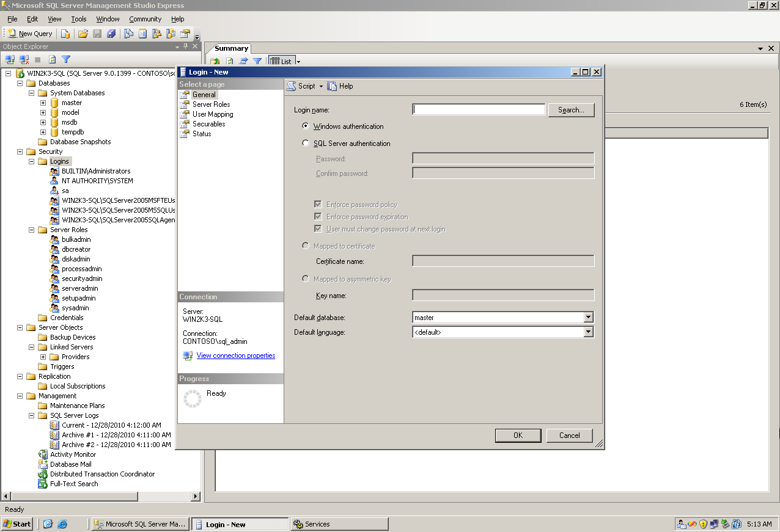Apply a filter in Object Explorer

65,59
